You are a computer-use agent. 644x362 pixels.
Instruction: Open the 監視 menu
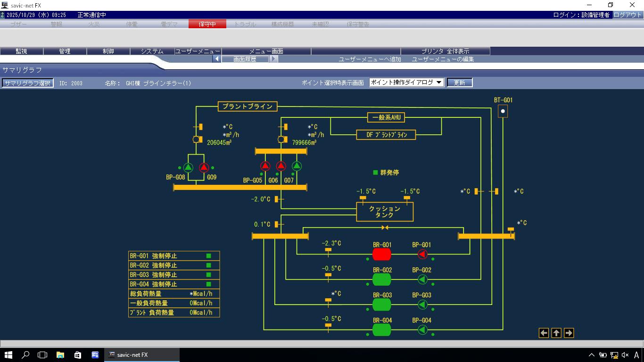coord(21,51)
